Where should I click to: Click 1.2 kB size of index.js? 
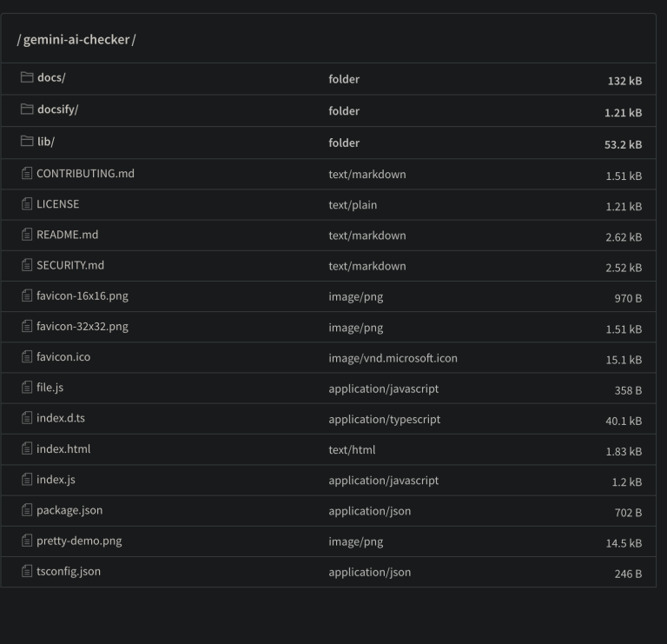[x=626, y=482]
